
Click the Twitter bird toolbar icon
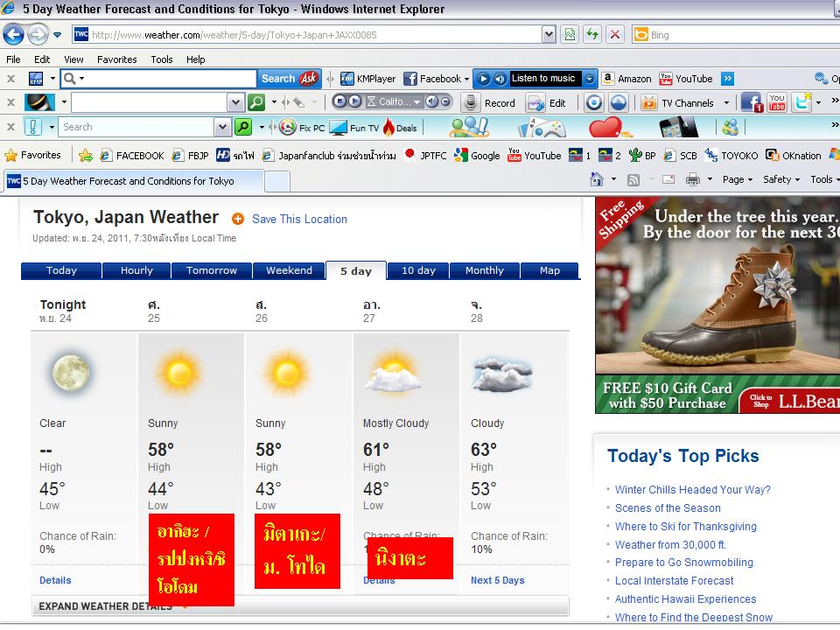802,101
